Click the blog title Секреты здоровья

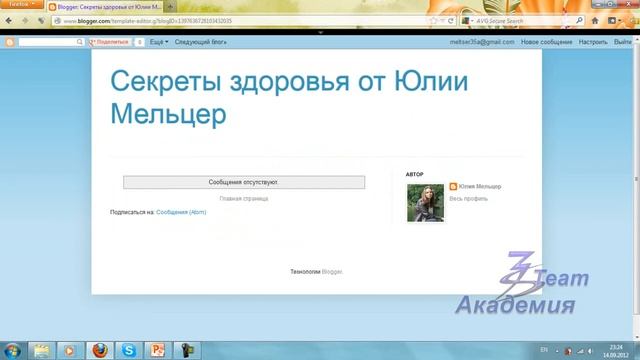[289, 97]
